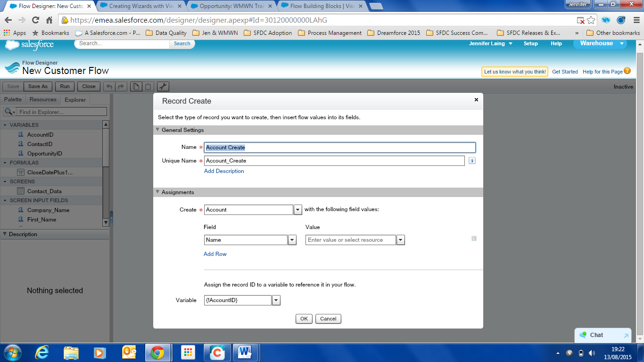Open the Windows Start menu
Screen dimensions: 644x362
12,353
